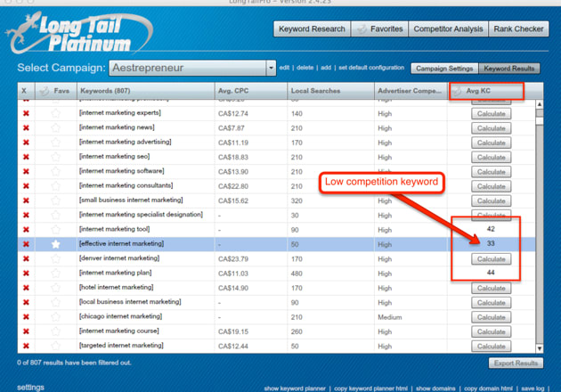Delete internet marketing specialist designation keyword
This screenshot has height=392, width=561.
tap(26, 215)
